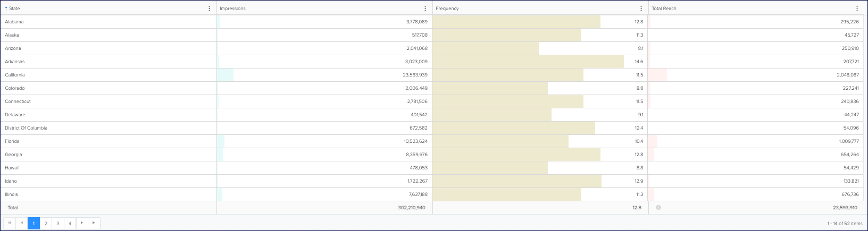Select page 3 in pagination
This screenshot has height=231, width=868.
[58, 224]
